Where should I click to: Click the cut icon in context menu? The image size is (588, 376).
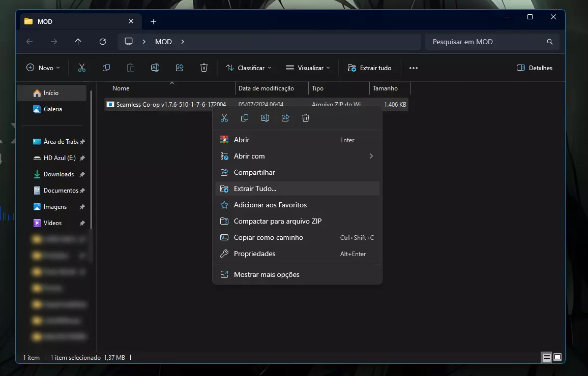click(x=224, y=118)
